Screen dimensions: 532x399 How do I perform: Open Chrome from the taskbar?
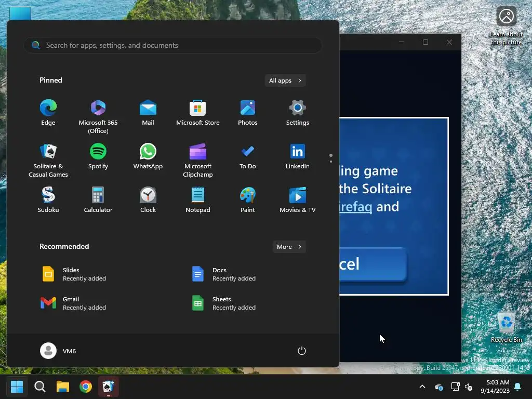(x=86, y=387)
